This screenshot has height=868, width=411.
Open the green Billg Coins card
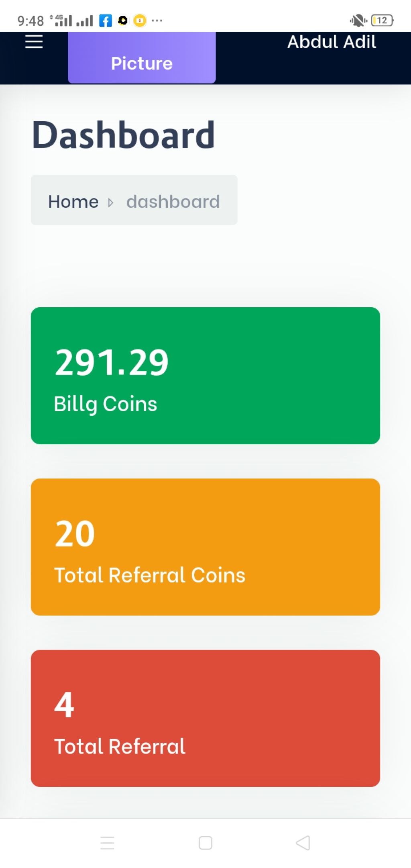coord(205,376)
